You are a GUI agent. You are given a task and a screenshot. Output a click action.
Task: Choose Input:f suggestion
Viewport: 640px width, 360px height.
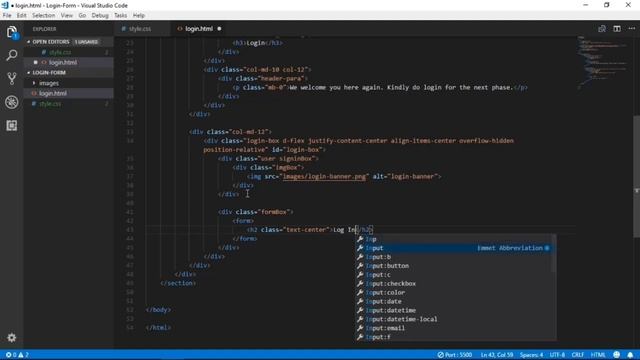coord(453,337)
